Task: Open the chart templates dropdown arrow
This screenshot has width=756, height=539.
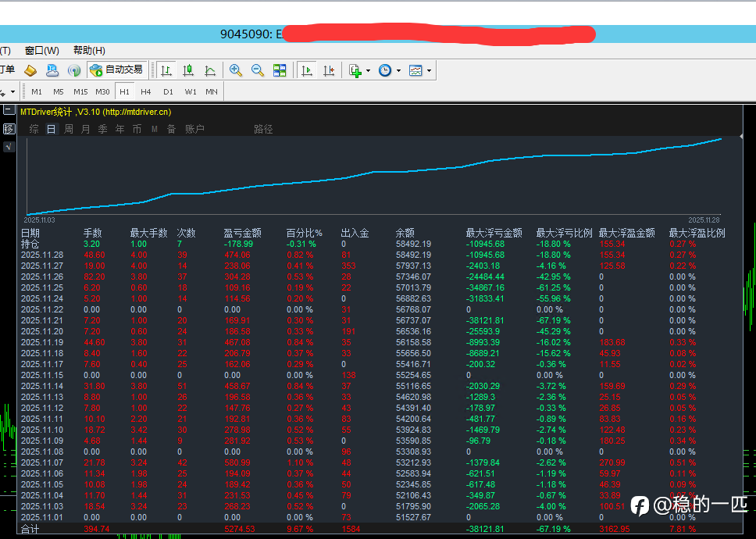Action: pos(429,70)
